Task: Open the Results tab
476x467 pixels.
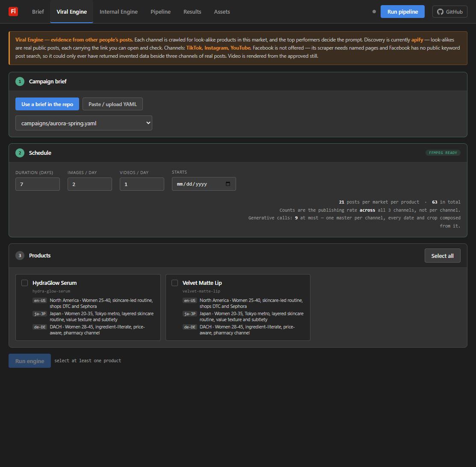Action: point(192,12)
